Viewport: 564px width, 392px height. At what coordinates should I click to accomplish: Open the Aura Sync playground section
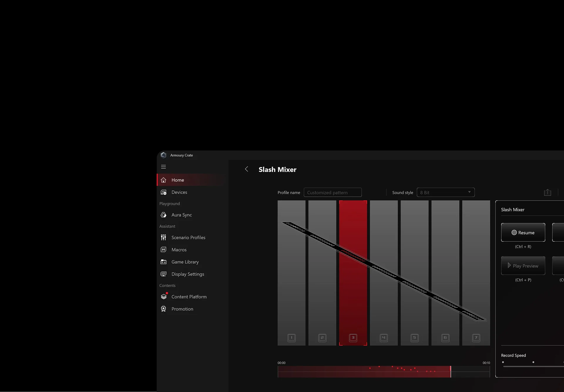pyautogui.click(x=181, y=215)
